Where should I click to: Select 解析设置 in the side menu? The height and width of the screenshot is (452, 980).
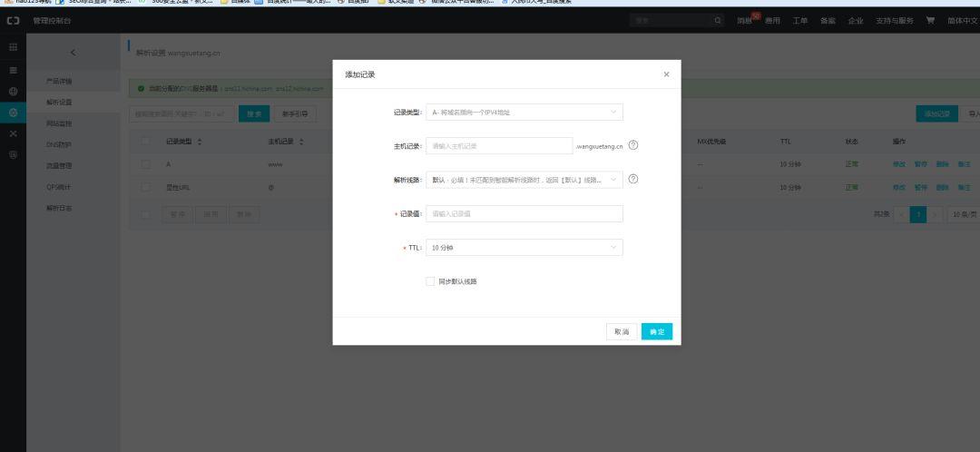click(x=59, y=103)
